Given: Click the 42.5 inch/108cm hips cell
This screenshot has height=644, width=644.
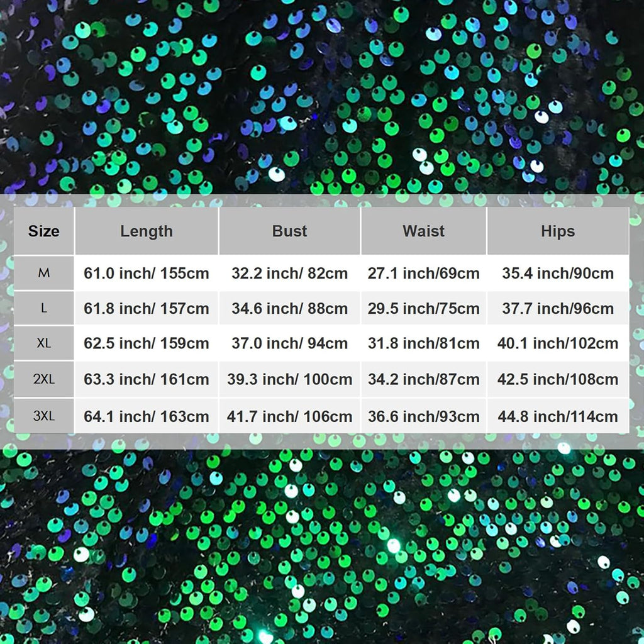Looking at the screenshot, I should pyautogui.click(x=558, y=379).
